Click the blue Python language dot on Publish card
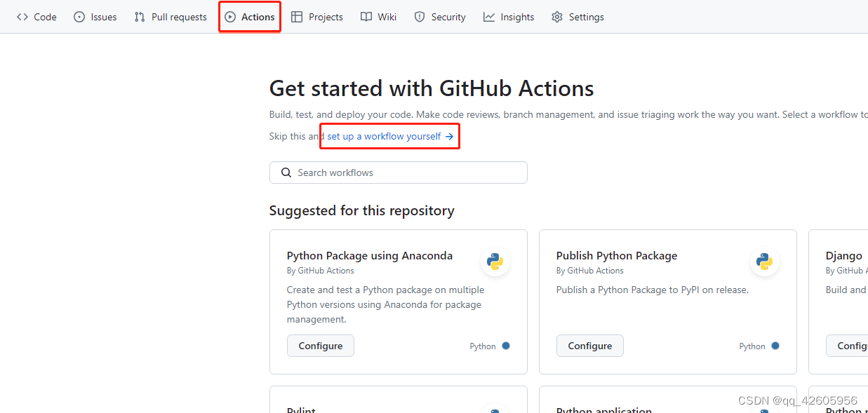The image size is (868, 413). pos(775,346)
